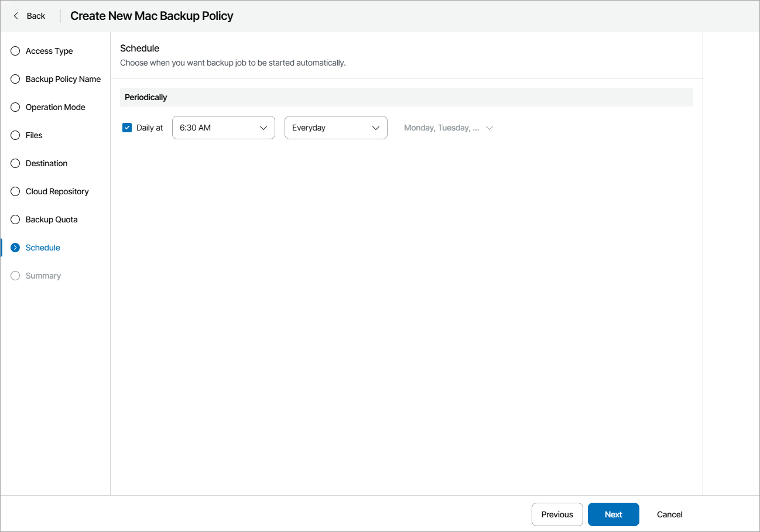Select the Schedule step in the sidebar
760x532 pixels.
[42, 248]
